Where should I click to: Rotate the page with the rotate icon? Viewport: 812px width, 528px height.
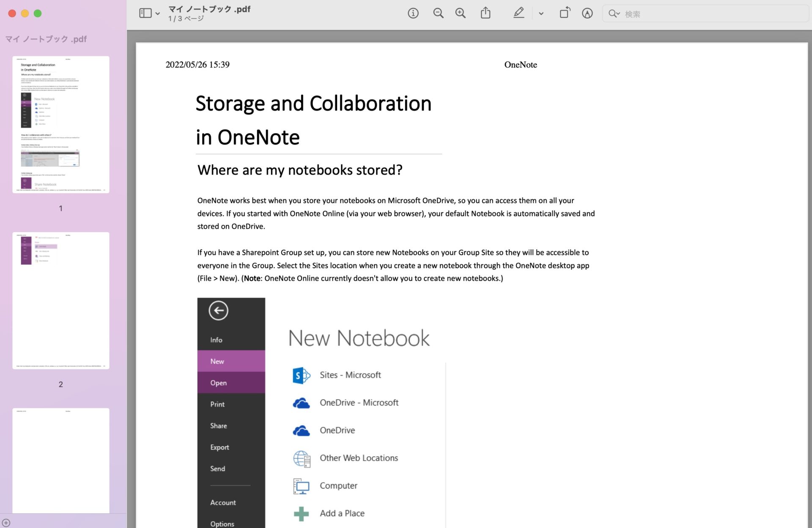point(565,14)
